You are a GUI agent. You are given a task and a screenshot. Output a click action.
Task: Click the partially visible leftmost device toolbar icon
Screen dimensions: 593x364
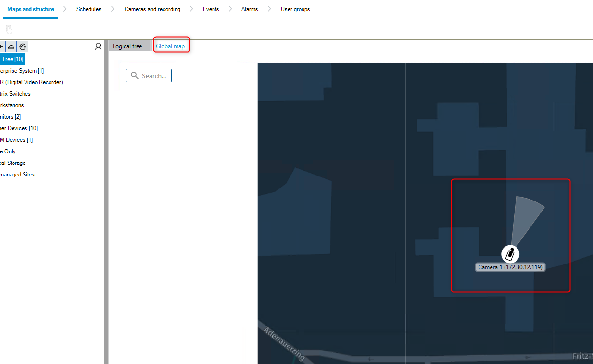click(2, 47)
